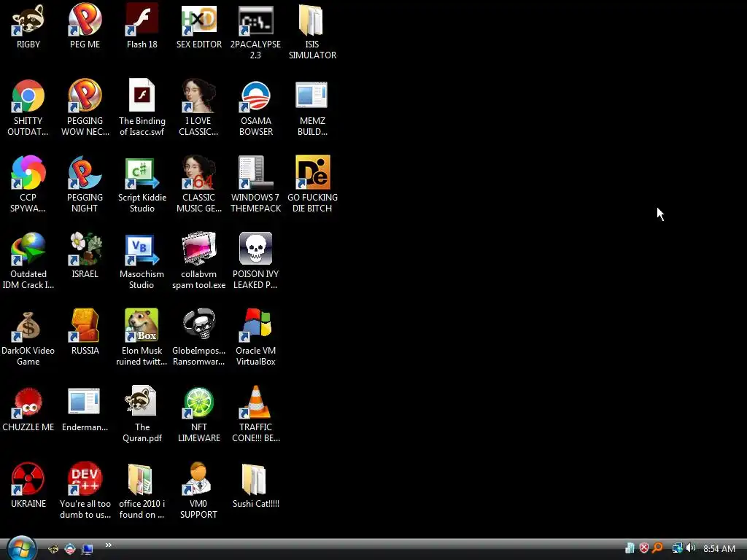
Task: Open POISON IVY LEAKED skull shortcut
Action: [255, 249]
